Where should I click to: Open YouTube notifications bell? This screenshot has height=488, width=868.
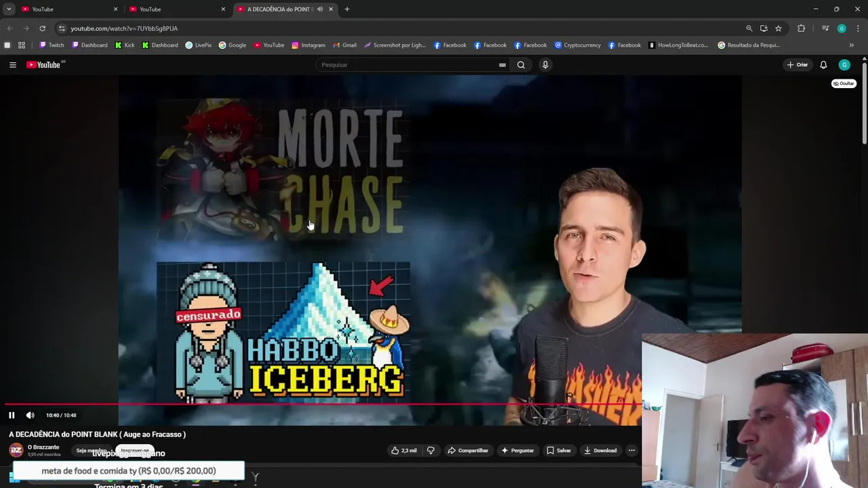(823, 65)
